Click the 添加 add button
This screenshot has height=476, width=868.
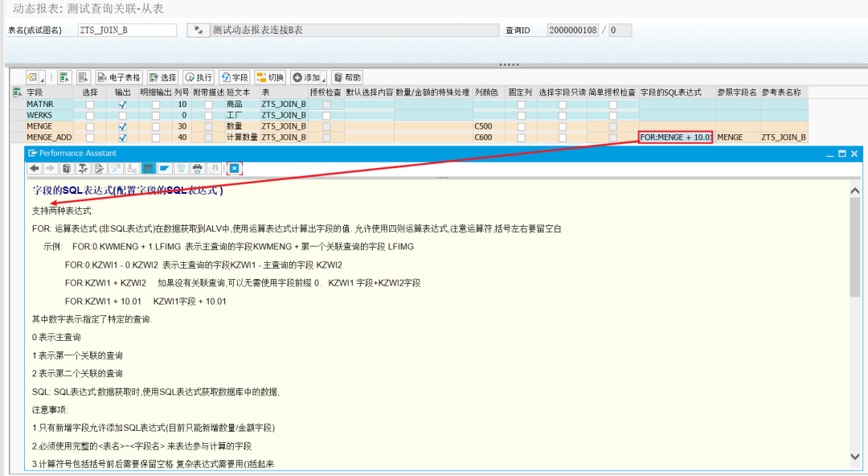(x=306, y=77)
